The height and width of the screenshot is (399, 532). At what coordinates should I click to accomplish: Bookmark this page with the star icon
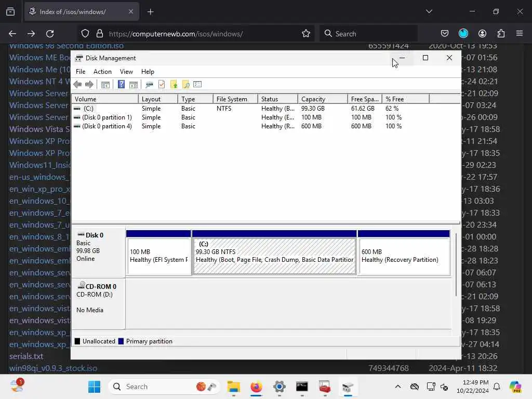coord(306,34)
